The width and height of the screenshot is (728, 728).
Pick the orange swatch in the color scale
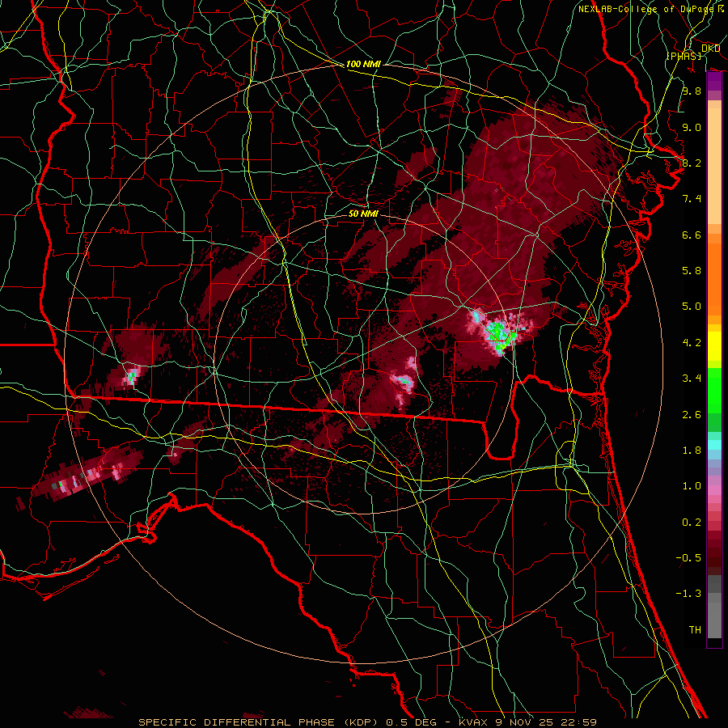point(714,278)
